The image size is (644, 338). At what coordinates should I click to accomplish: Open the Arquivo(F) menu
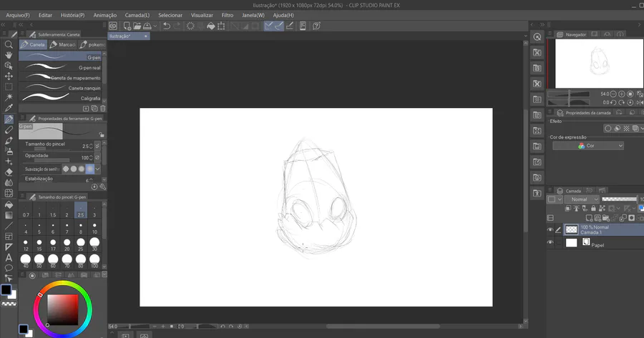point(18,15)
